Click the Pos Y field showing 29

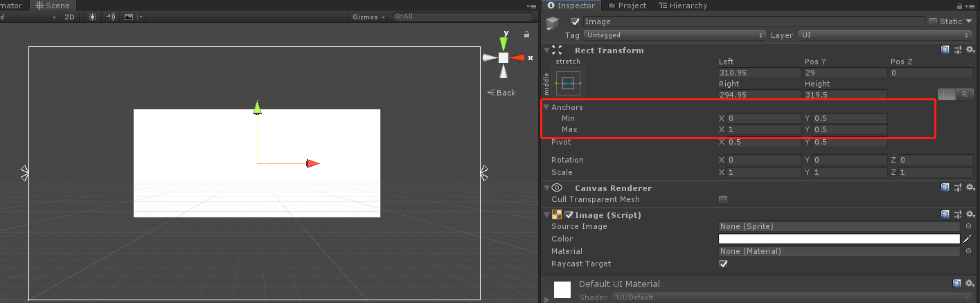coord(846,73)
